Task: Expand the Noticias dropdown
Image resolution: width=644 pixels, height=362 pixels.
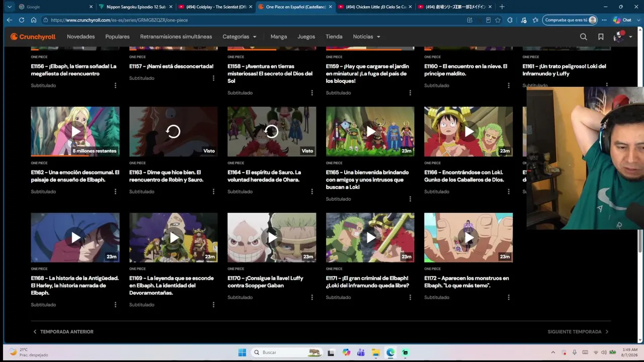Action: pos(366,37)
